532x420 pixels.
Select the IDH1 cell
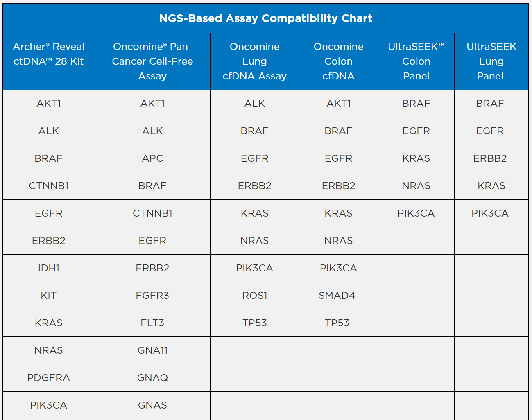tap(49, 268)
